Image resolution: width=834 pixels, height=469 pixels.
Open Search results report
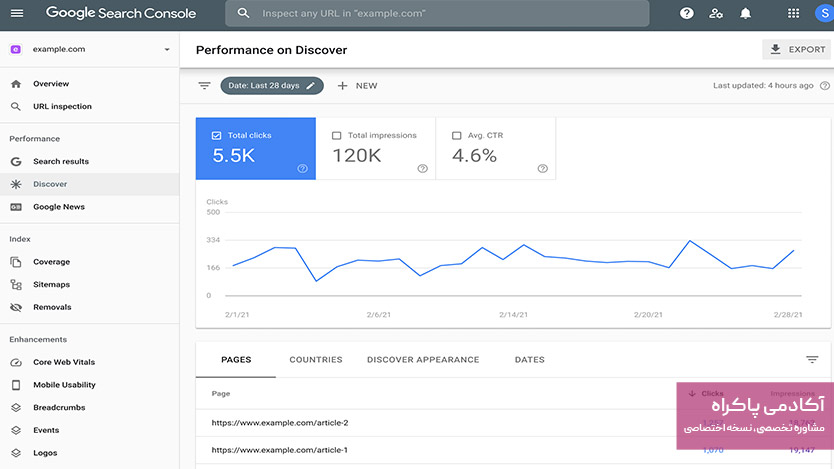pyautogui.click(x=61, y=162)
